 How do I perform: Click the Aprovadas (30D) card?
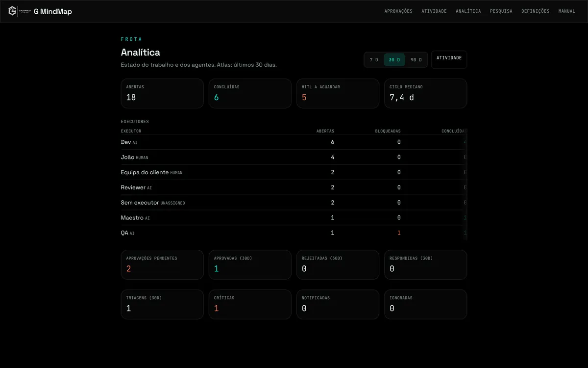(x=250, y=265)
